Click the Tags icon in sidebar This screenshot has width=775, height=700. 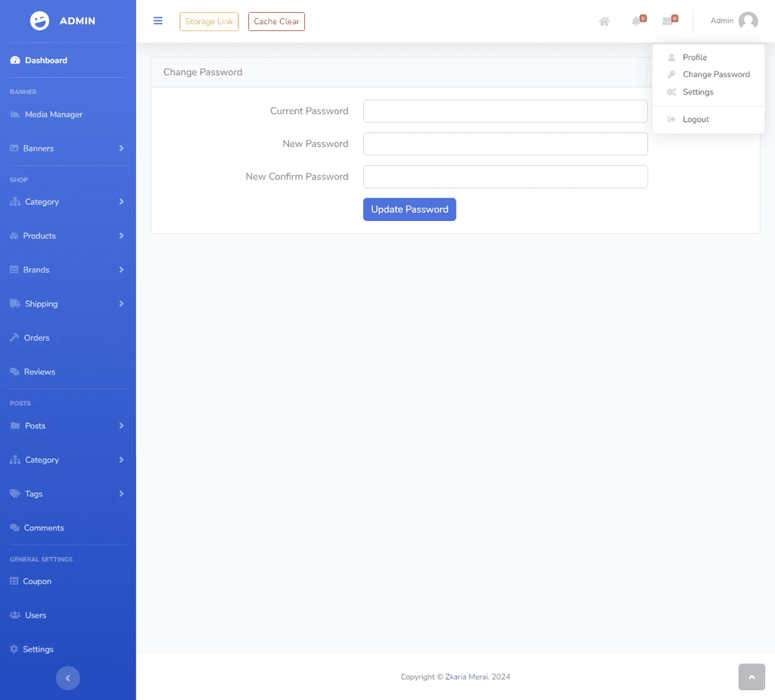(15, 494)
